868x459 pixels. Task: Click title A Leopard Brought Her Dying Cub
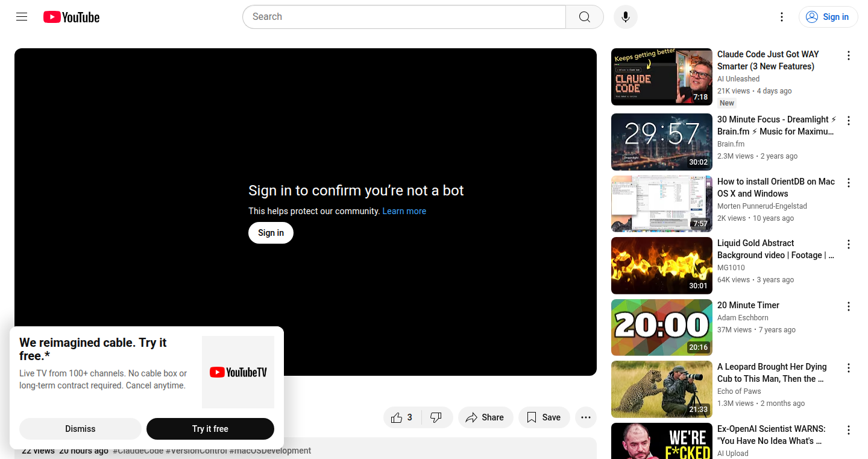tap(772, 373)
